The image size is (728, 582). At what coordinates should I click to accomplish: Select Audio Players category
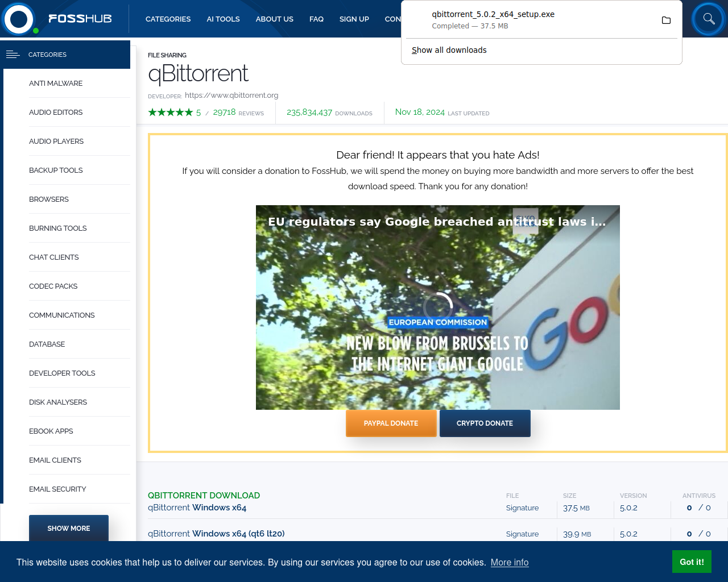[x=56, y=141]
